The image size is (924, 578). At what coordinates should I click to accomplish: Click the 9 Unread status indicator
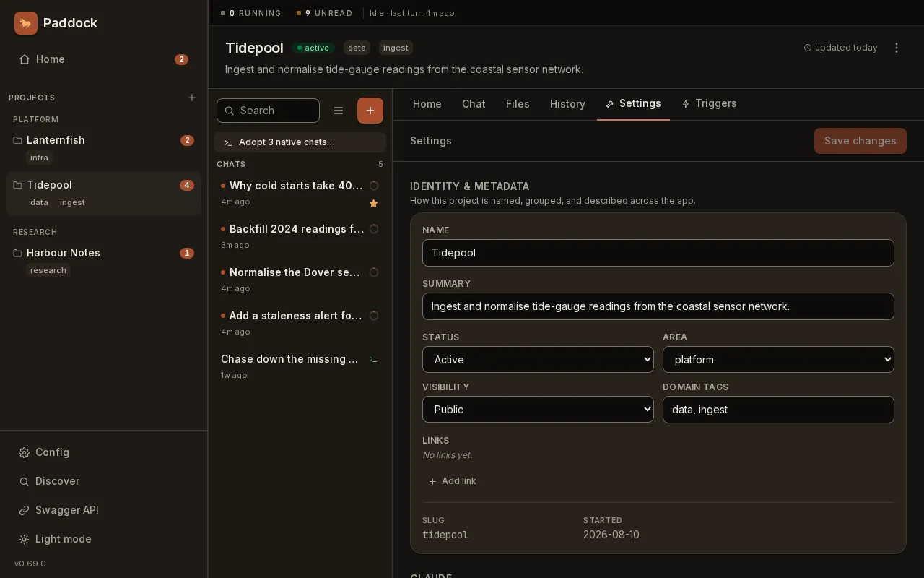325,13
